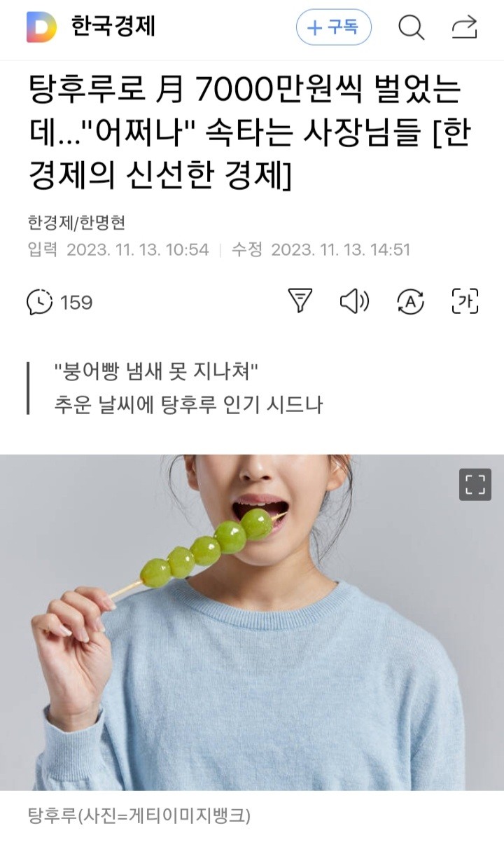The width and height of the screenshot is (504, 847).
Task: Tap the photo caption 탕후루(사진=게티이미지뱅크)
Action: (x=139, y=815)
